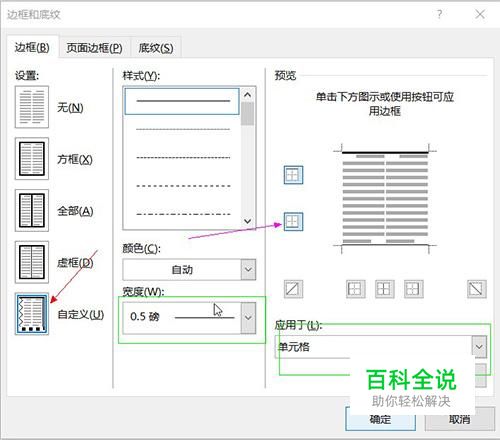Viewport: 500px width, 440px height.
Task: Choose the 方框(X) box border setting icon
Action: (x=32, y=159)
